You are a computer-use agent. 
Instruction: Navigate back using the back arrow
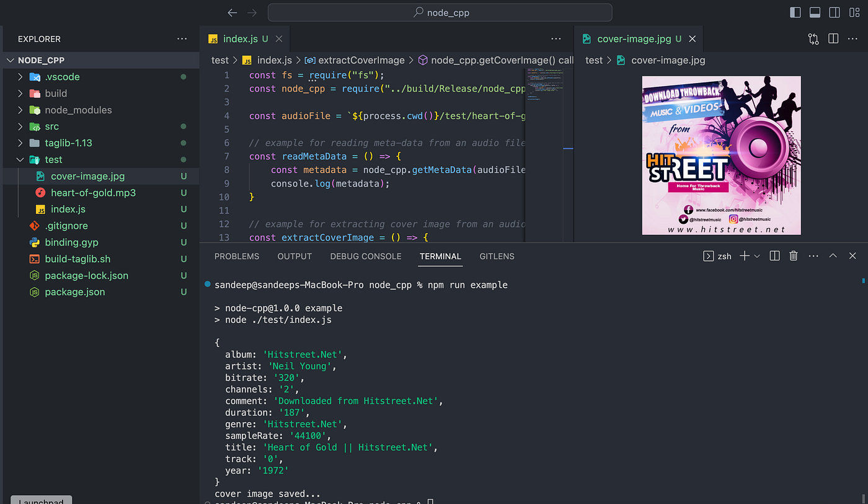coord(232,12)
